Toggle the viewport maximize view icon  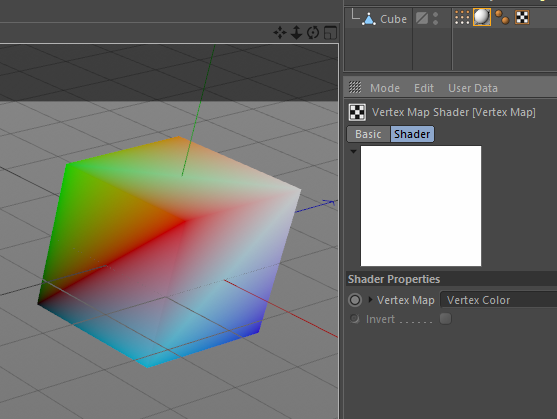click(x=330, y=33)
